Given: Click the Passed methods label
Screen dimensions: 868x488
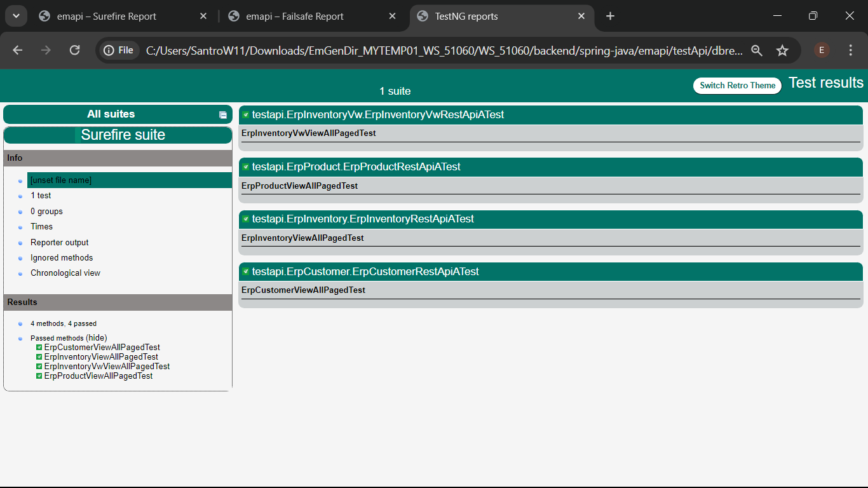Looking at the screenshot, I should coord(57,339).
